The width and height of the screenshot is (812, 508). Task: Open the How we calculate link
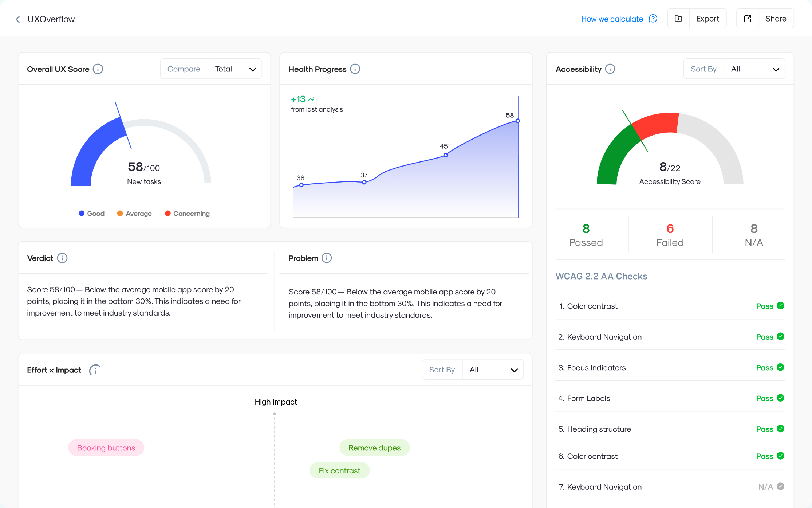click(612, 19)
